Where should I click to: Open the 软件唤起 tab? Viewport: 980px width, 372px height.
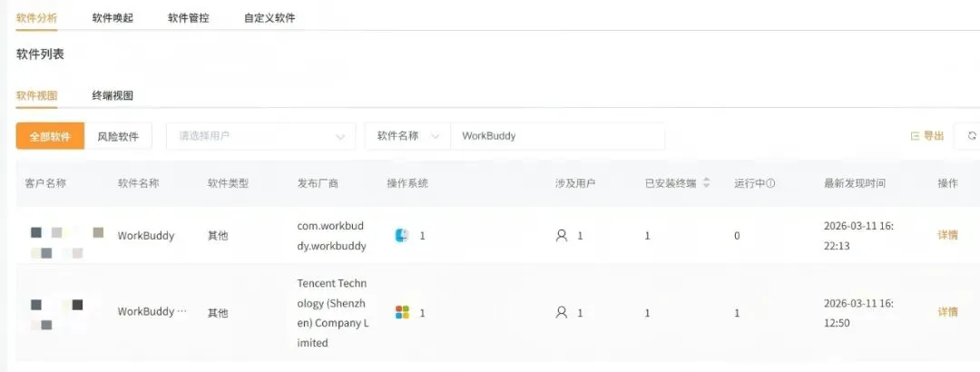pyautogui.click(x=113, y=18)
